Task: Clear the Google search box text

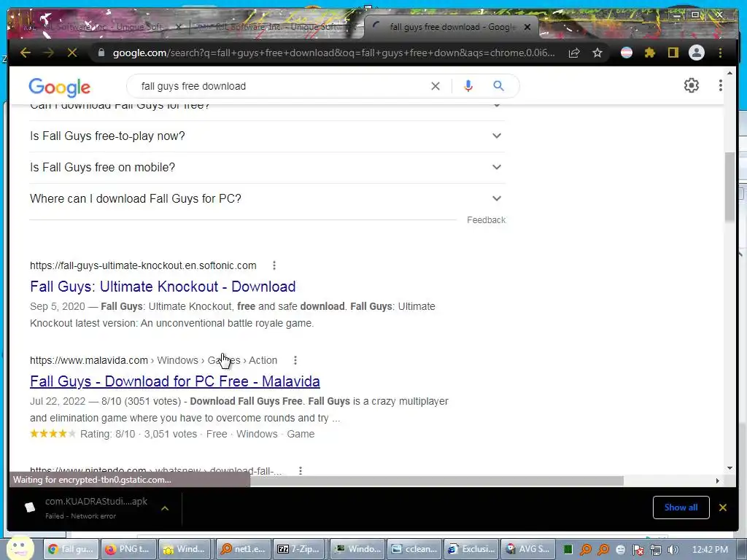Action: (x=436, y=86)
